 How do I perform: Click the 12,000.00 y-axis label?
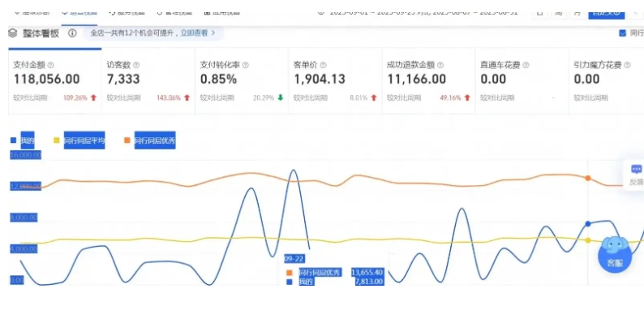[25, 187]
